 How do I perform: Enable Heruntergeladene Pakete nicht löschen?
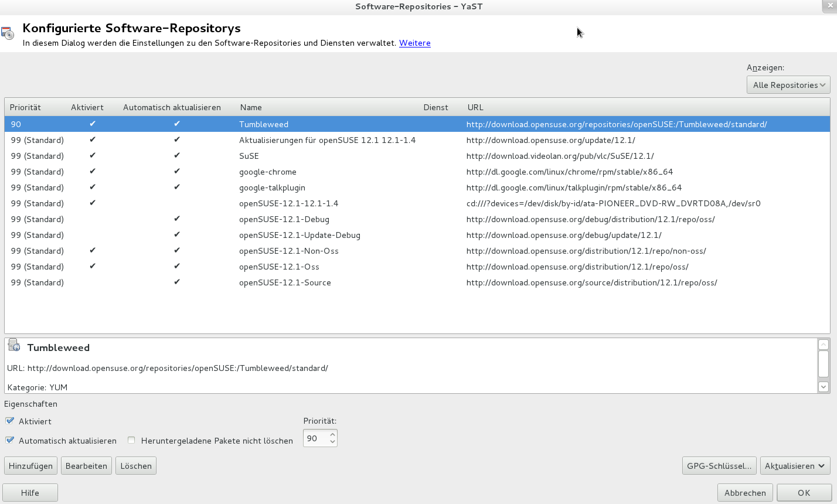point(131,440)
